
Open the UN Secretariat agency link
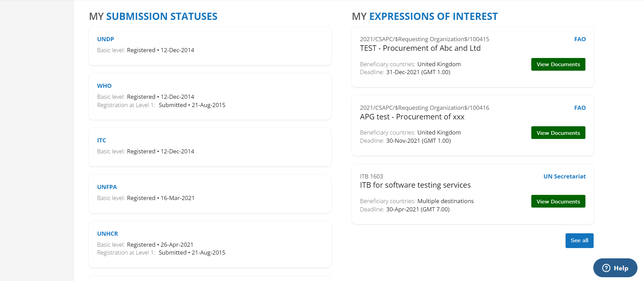(x=565, y=176)
